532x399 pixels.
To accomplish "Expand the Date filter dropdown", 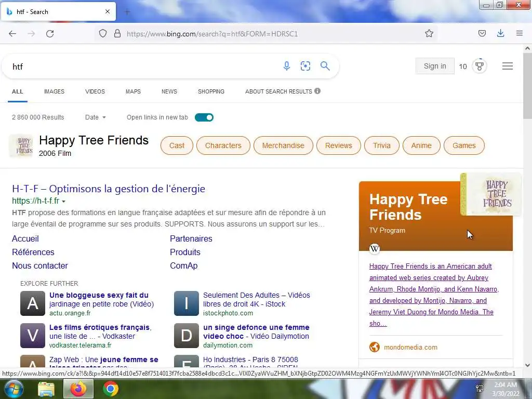I will click(x=96, y=117).
